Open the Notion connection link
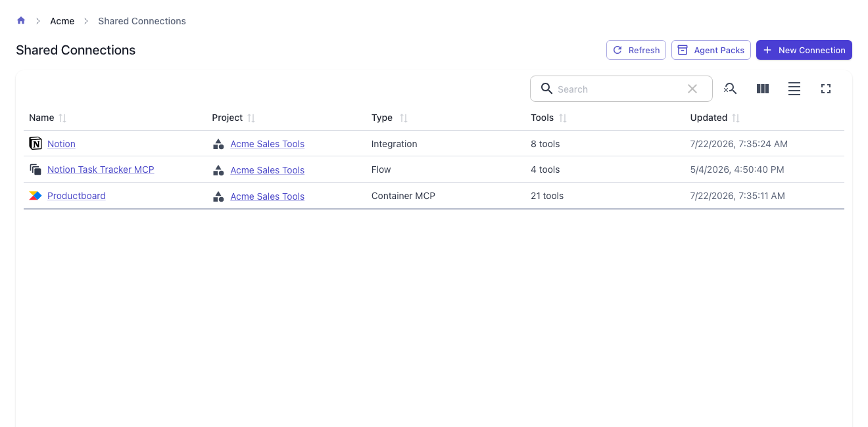This screenshot has width=868, height=427. (x=61, y=144)
